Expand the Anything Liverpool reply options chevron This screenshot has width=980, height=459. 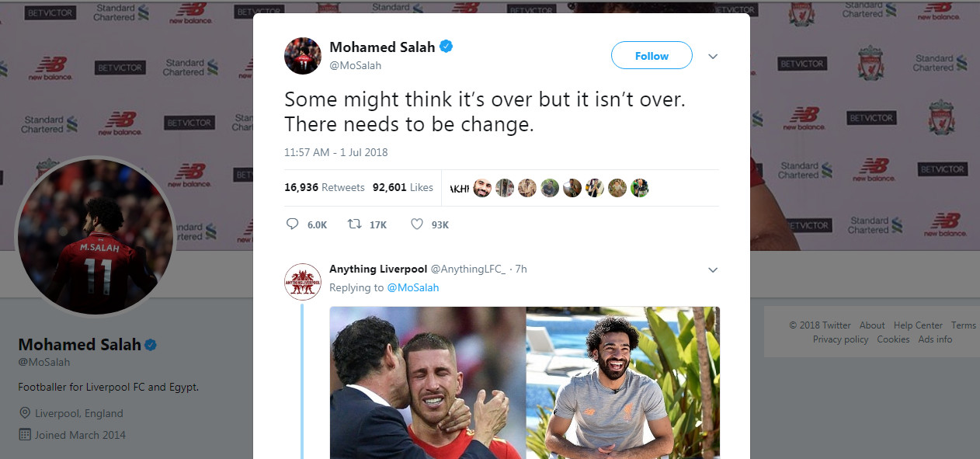(713, 269)
